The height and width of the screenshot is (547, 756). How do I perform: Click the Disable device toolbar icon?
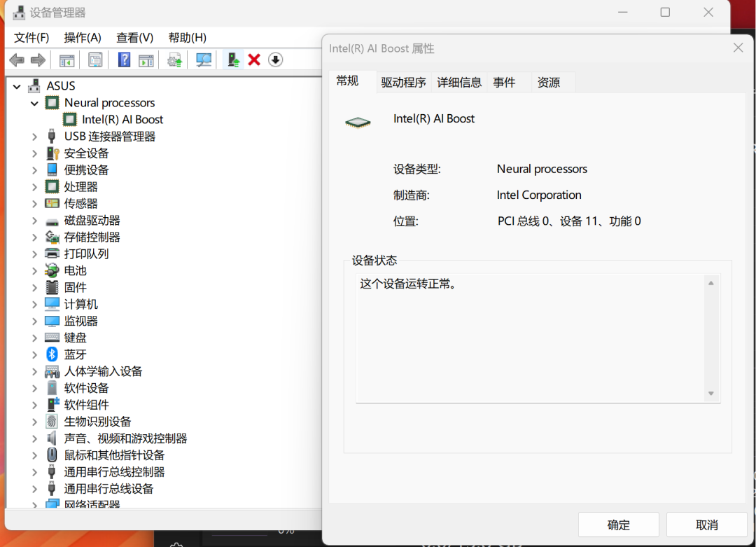275,60
